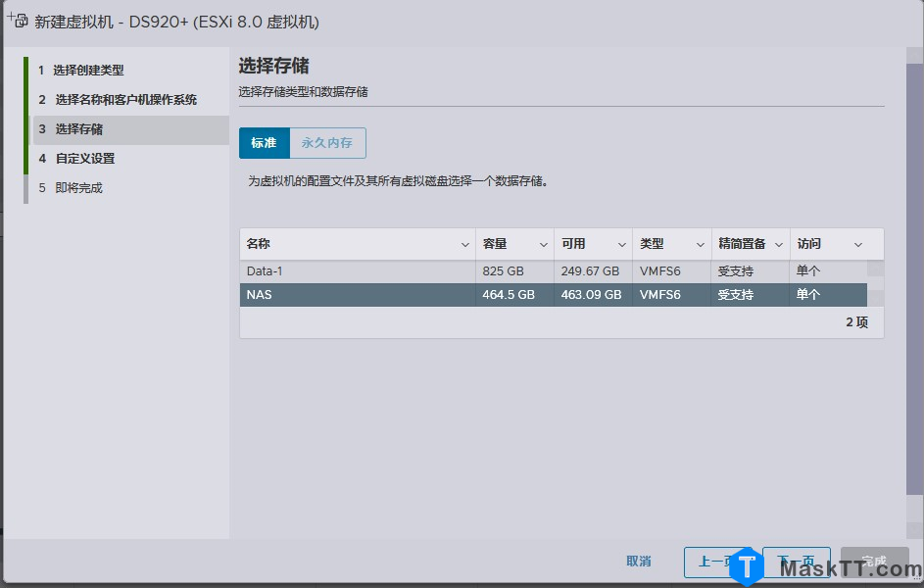
Task: Open the 可用 column dropdown arrow
Action: click(621, 244)
